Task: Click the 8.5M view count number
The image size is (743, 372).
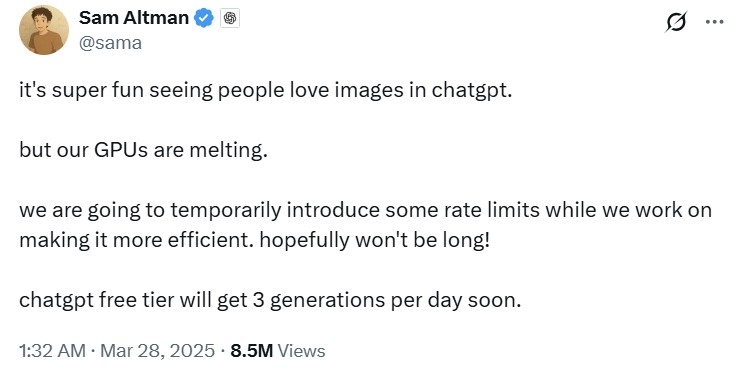Action: (252, 351)
